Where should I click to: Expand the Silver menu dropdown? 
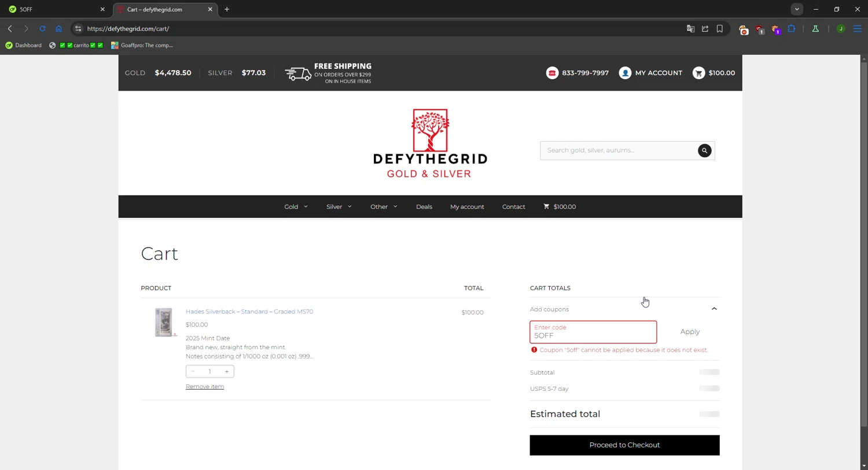[339, 206]
